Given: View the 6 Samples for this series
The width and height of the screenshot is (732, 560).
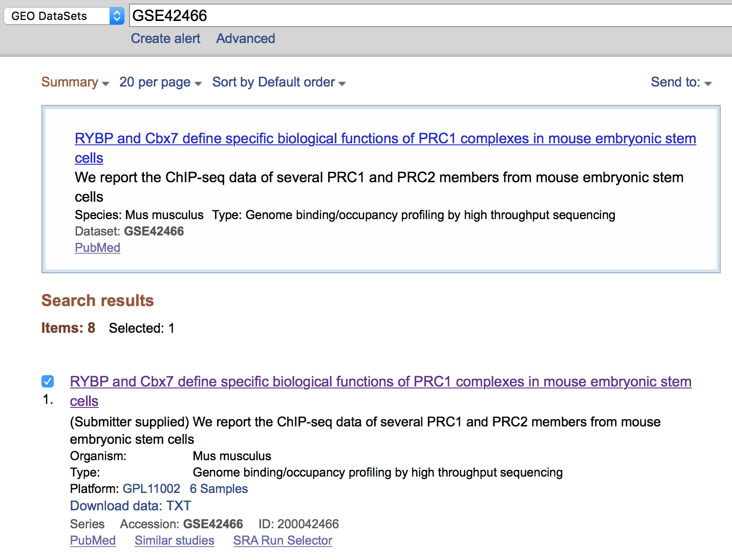Looking at the screenshot, I should [218, 489].
